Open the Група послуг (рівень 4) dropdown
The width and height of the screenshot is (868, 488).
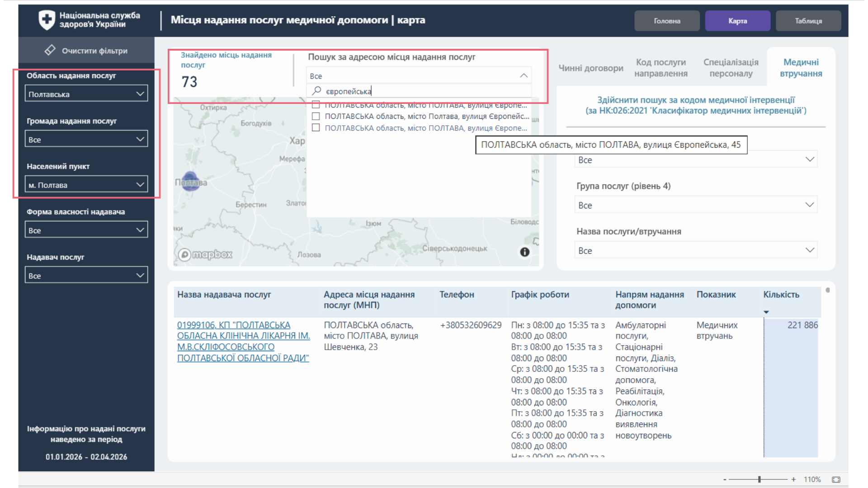click(696, 205)
